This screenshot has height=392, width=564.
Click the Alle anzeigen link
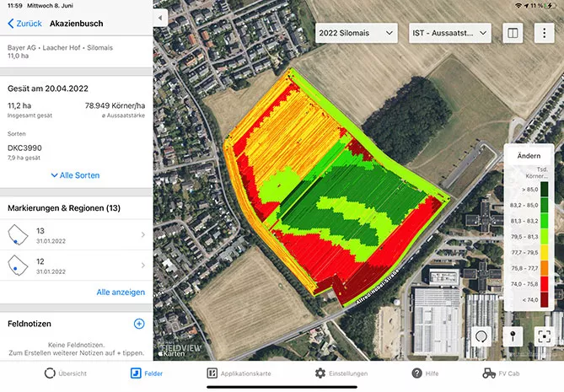tap(121, 293)
